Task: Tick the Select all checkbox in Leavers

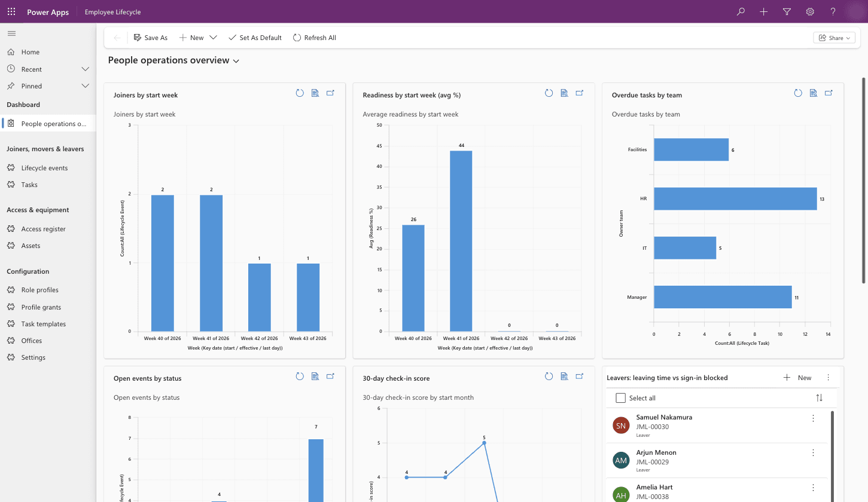Action: click(x=620, y=398)
